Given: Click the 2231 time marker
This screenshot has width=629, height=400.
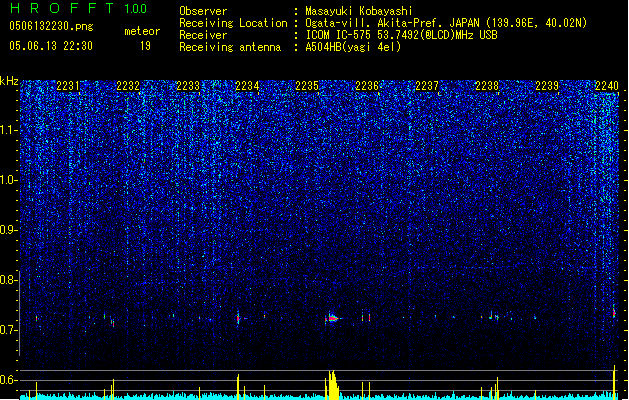Looking at the screenshot, I should 68,85.
